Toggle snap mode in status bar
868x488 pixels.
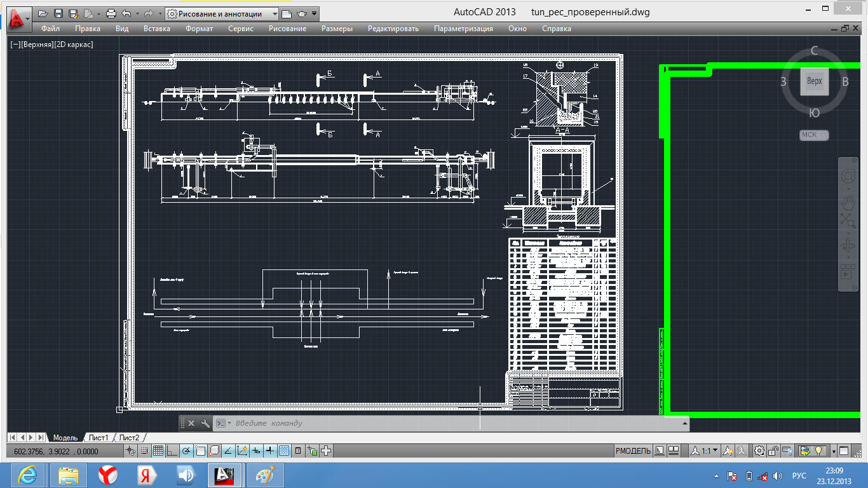(x=145, y=451)
